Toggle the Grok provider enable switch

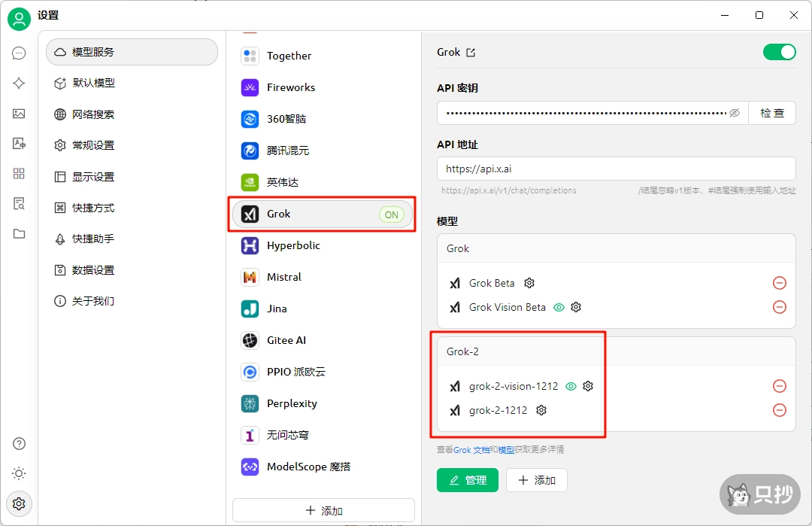[779, 52]
